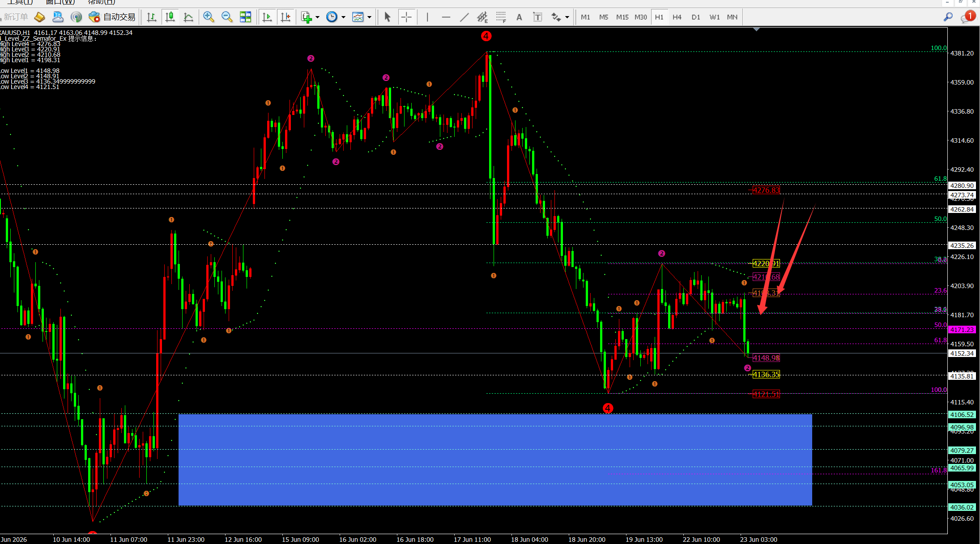
Task: Switch timeframe to MN
Action: [733, 17]
